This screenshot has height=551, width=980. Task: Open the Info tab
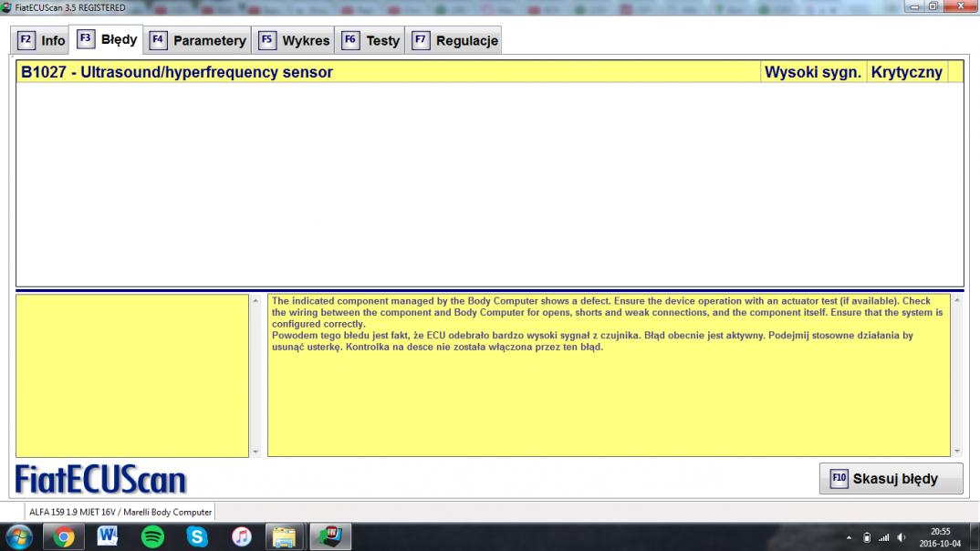tap(41, 41)
